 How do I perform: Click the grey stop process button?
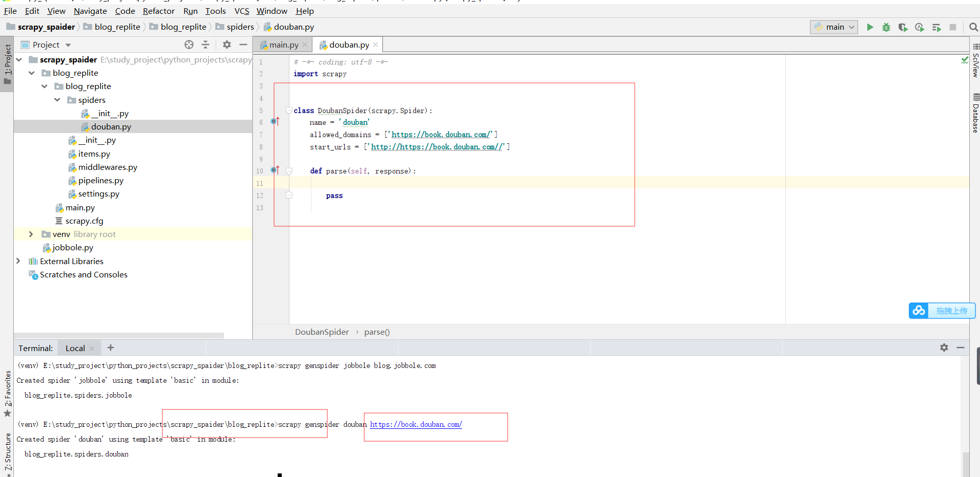[x=953, y=27]
